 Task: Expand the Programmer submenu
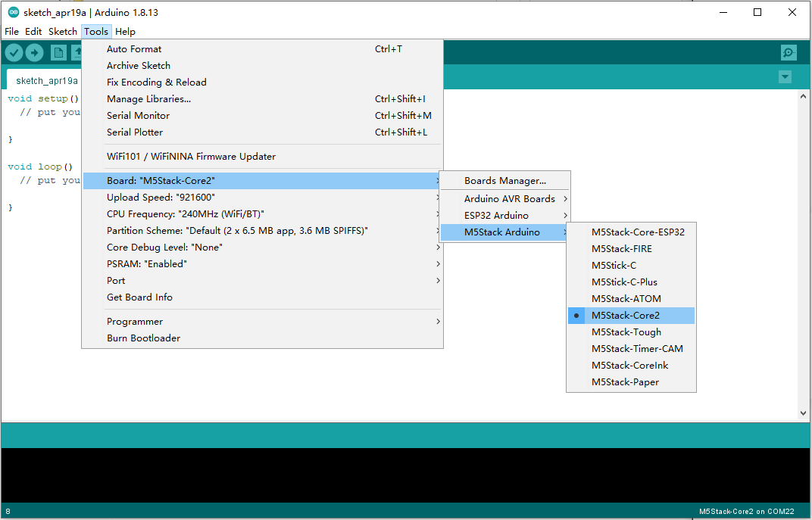point(263,322)
